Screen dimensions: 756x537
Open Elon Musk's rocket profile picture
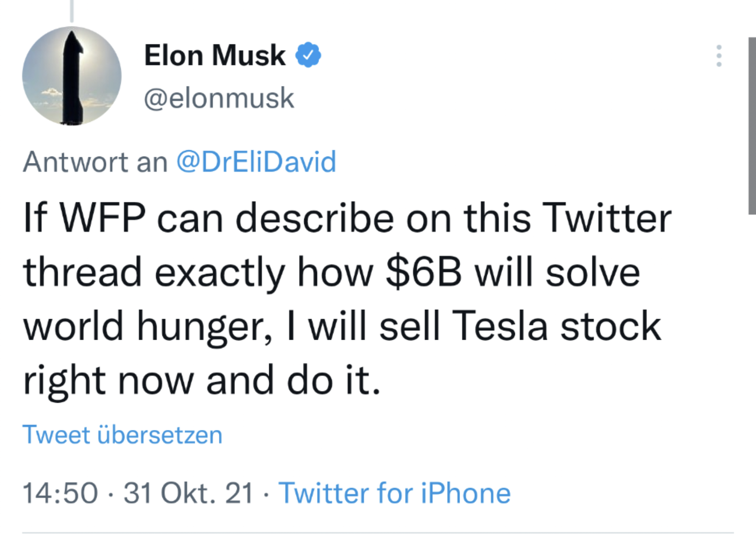tap(72, 76)
